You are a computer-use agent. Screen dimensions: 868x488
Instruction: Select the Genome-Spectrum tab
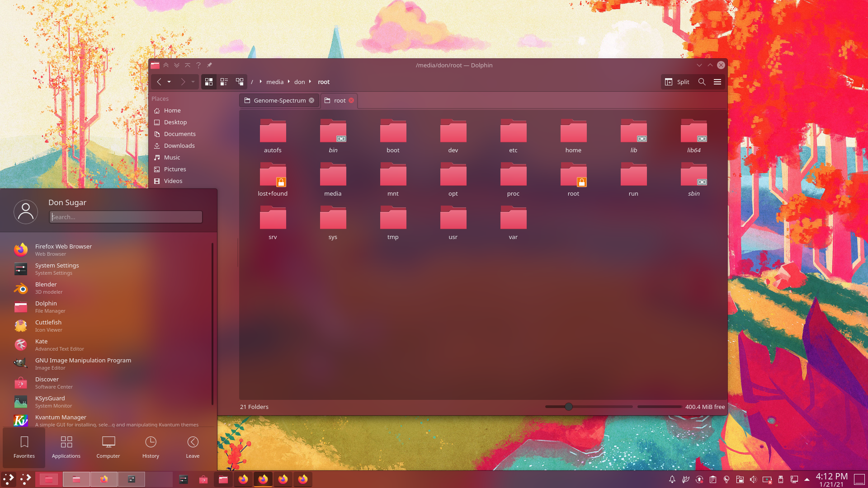[x=279, y=100]
